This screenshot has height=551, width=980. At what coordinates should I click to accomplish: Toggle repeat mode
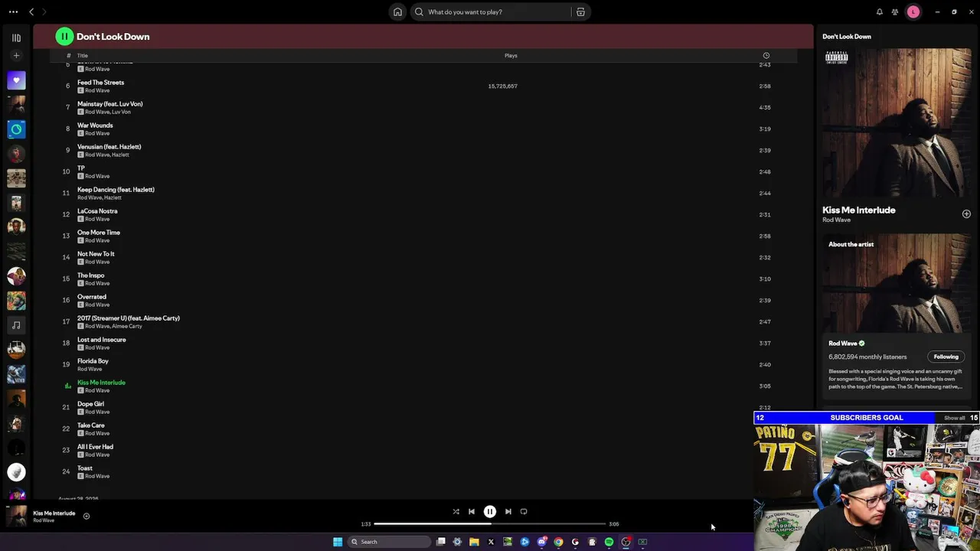coord(524,511)
